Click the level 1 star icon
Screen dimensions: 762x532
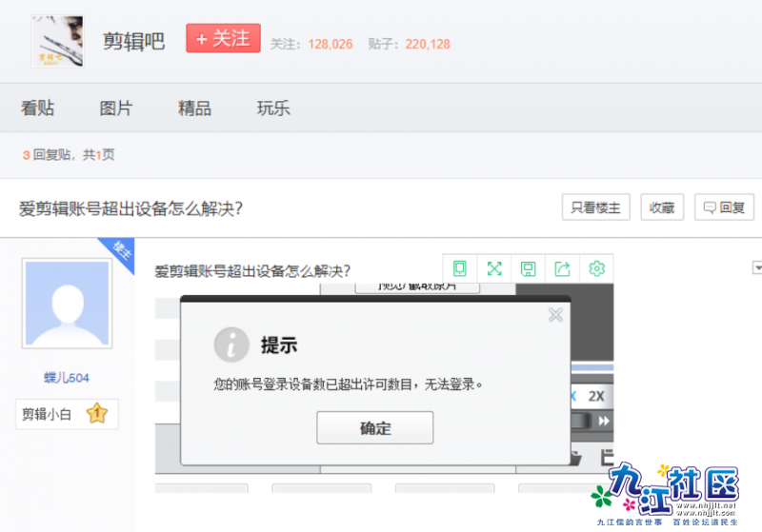click(x=97, y=414)
